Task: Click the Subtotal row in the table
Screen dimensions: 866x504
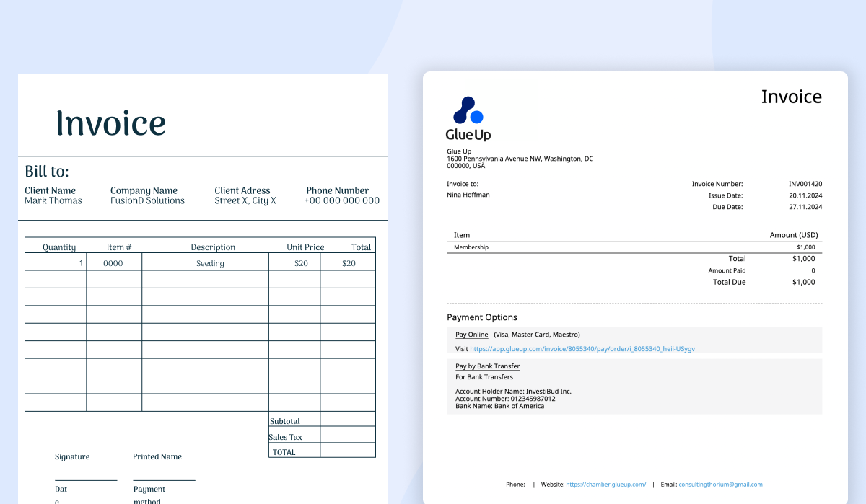Action: 285,420
